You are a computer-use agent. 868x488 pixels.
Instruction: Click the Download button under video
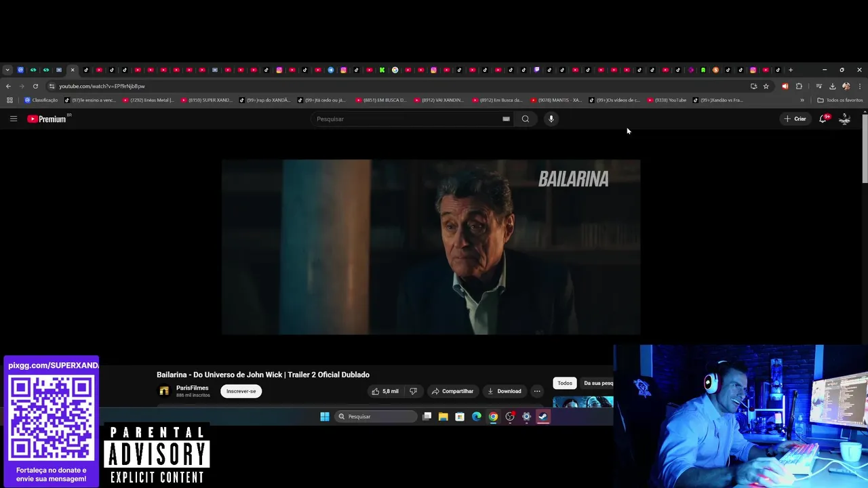(x=504, y=391)
